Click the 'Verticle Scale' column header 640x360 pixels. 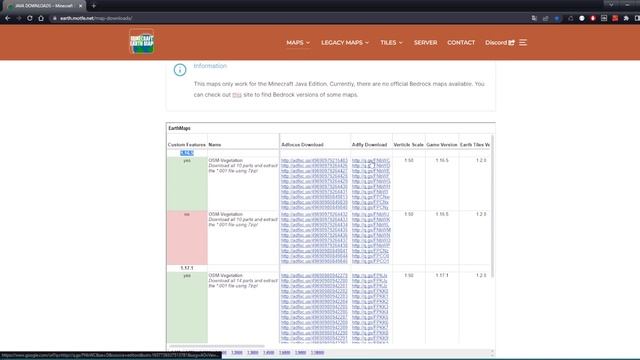point(409,144)
